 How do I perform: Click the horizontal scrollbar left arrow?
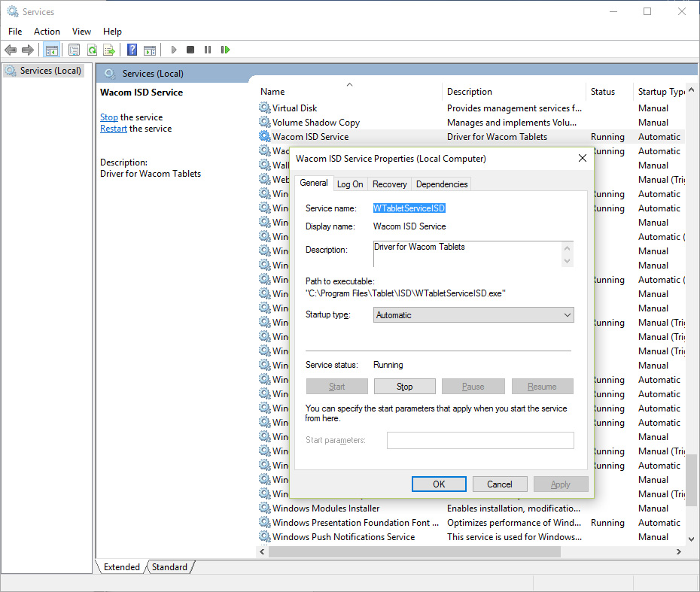[263, 552]
